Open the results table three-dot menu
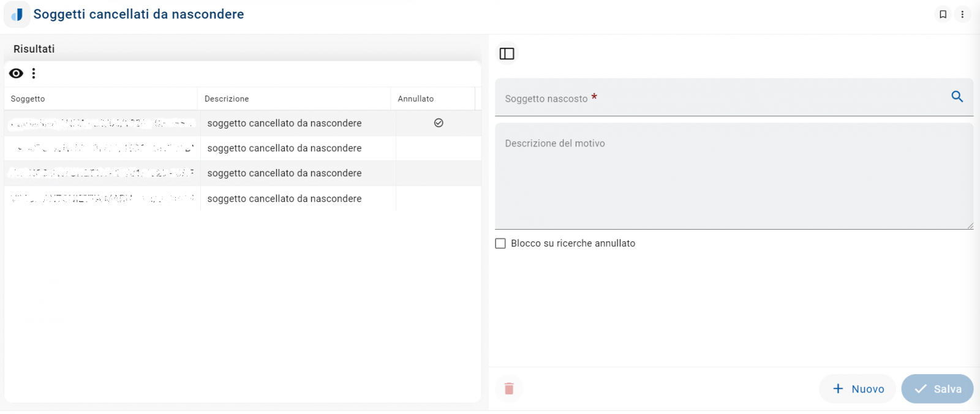Screen dimensions: 980x414 pyautogui.click(x=34, y=73)
